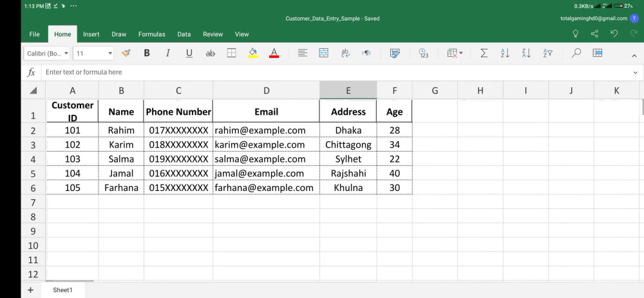The width and height of the screenshot is (644, 298).
Task: Open the View tab
Action: tap(241, 34)
